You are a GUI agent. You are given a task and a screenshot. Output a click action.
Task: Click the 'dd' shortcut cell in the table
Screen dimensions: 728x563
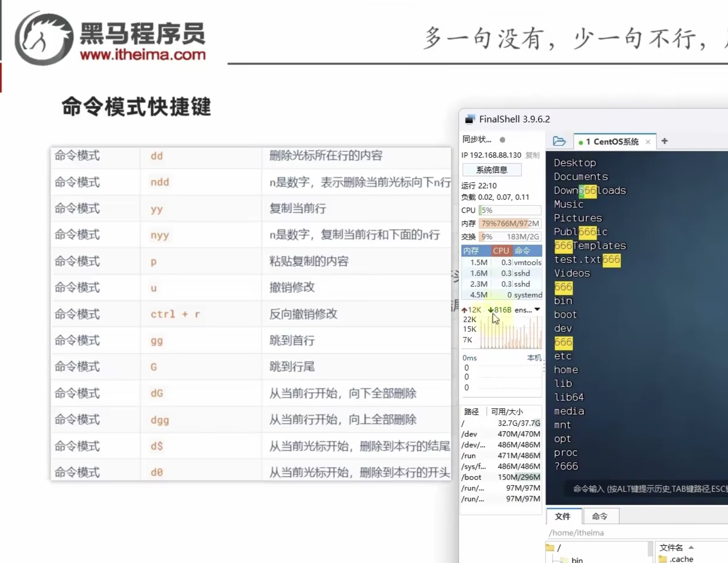(201, 156)
